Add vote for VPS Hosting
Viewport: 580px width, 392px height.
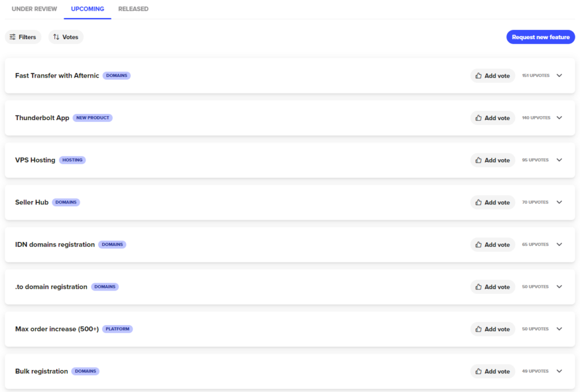click(x=493, y=160)
